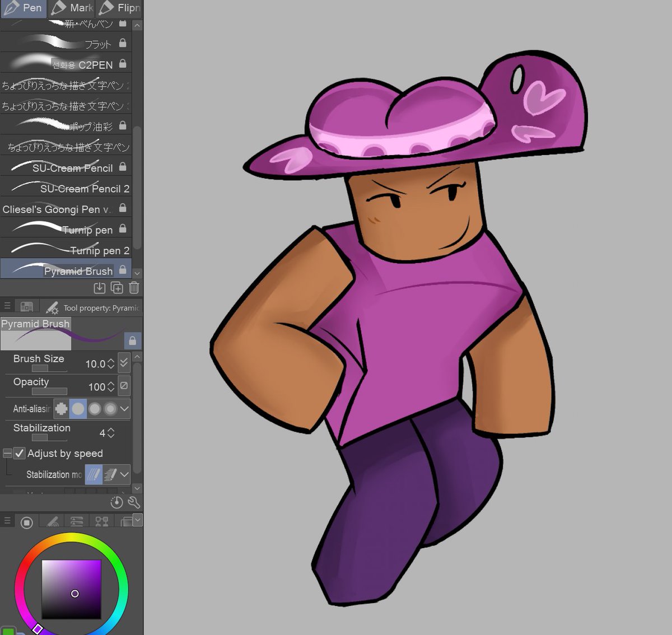Open Brush Size dynamics settings button
Screen dimensions: 672x635
(124, 363)
